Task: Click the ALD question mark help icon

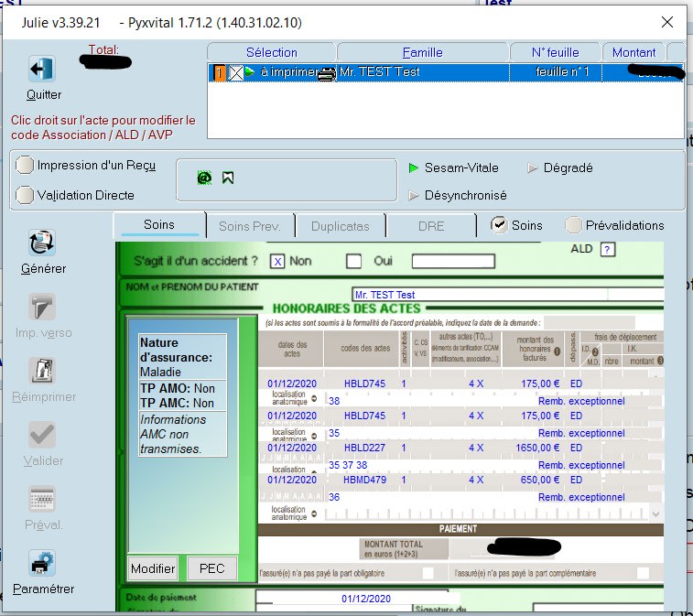Action: point(607,249)
